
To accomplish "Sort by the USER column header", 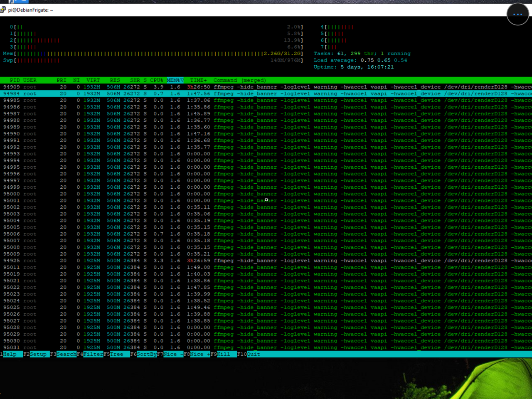I will [30, 80].
